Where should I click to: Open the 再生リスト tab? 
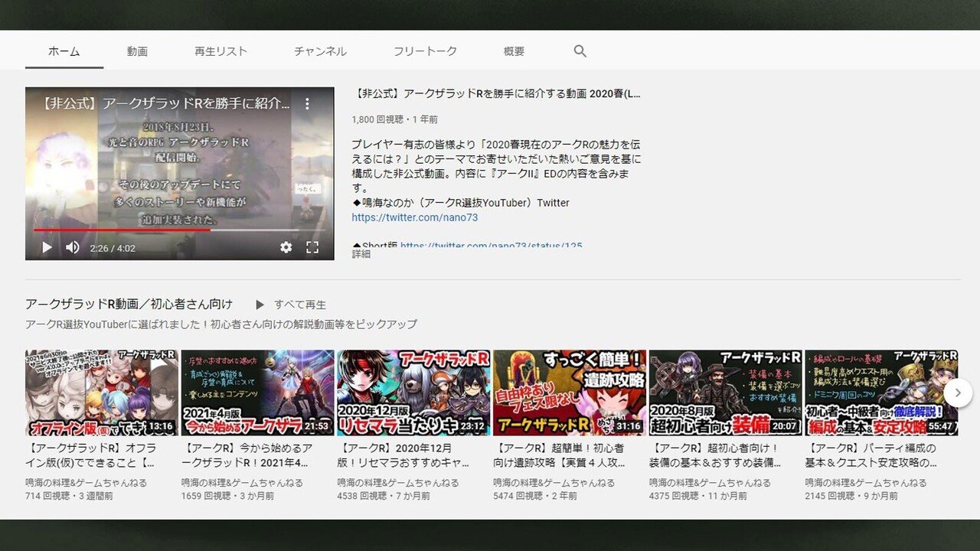click(221, 51)
